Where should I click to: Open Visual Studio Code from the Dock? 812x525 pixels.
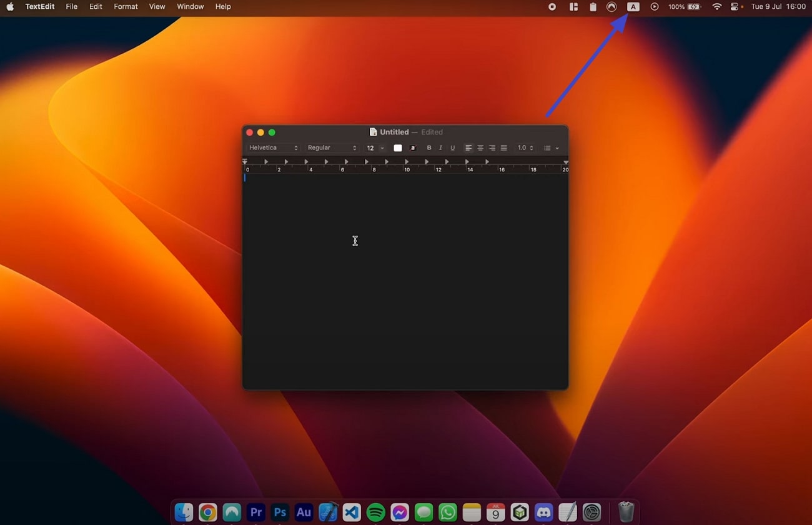pos(352,512)
